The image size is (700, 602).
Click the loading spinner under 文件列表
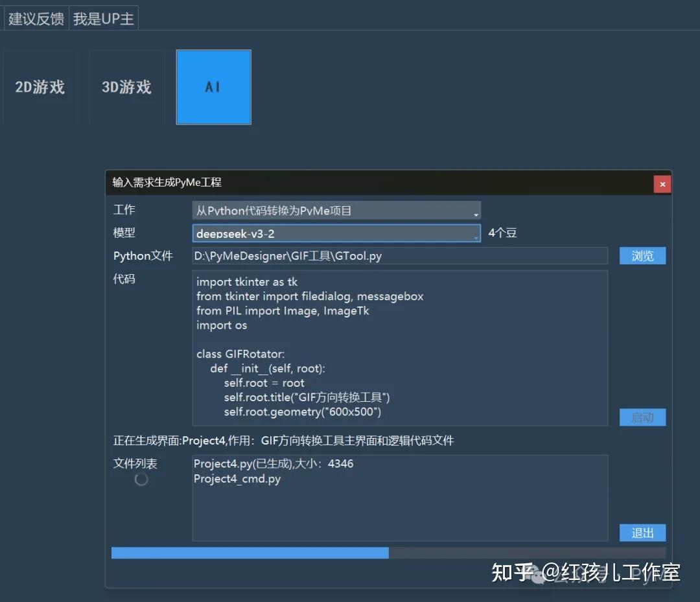coord(141,480)
